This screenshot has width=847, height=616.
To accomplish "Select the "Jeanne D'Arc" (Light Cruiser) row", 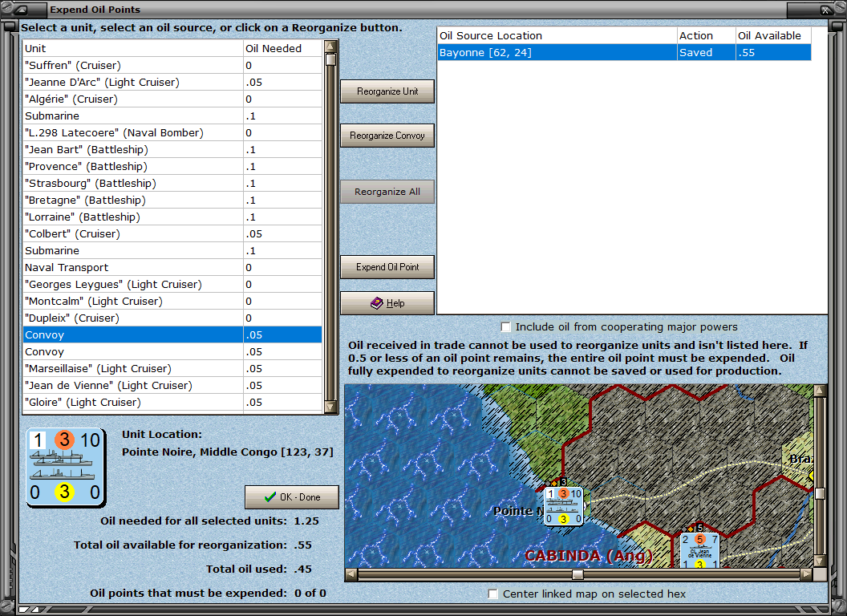I will 172,82.
